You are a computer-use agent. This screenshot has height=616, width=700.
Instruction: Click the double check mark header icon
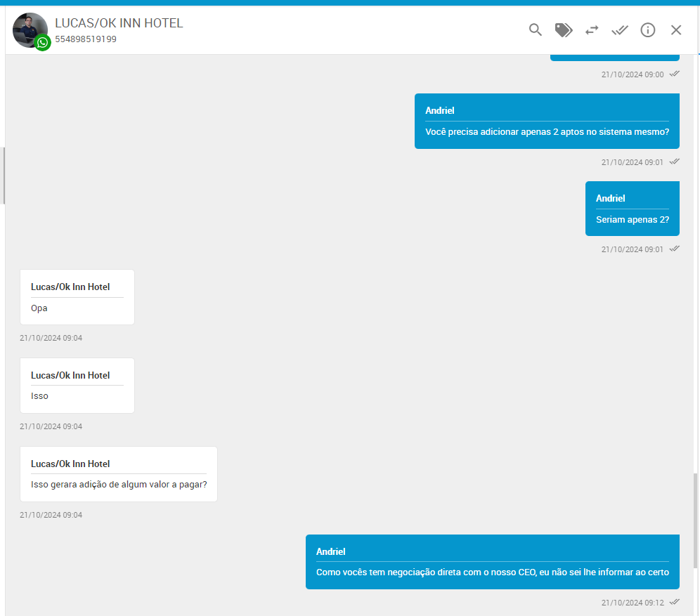[620, 30]
